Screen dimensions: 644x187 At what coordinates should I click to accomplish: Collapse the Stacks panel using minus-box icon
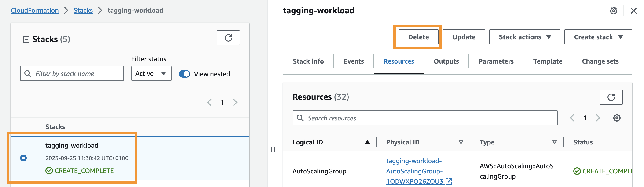pyautogui.click(x=26, y=40)
